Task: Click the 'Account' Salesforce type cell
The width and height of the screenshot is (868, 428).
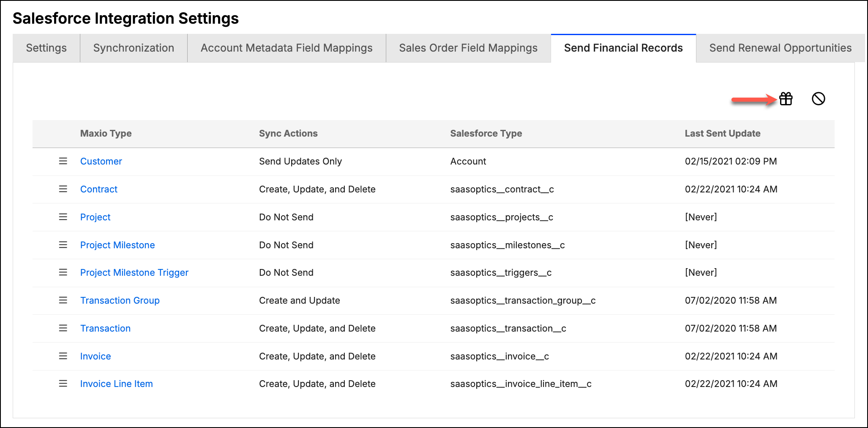Action: pyautogui.click(x=468, y=161)
